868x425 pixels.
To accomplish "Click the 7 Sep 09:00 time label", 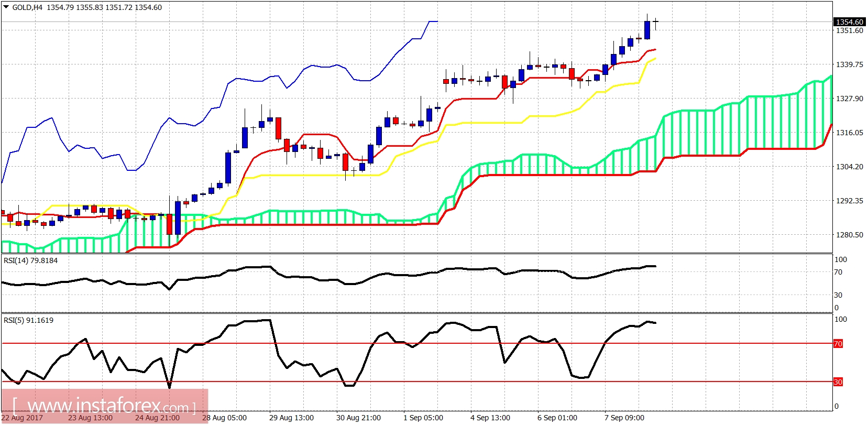I will [x=624, y=418].
